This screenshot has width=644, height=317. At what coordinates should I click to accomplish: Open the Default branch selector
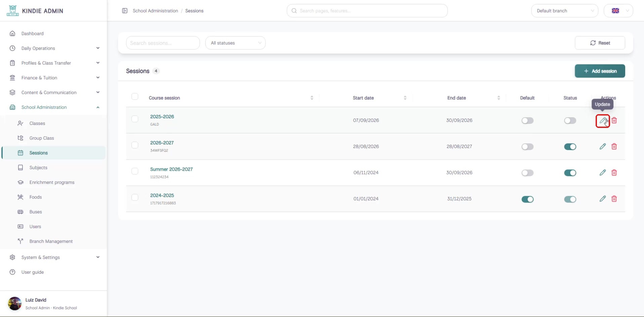(565, 11)
